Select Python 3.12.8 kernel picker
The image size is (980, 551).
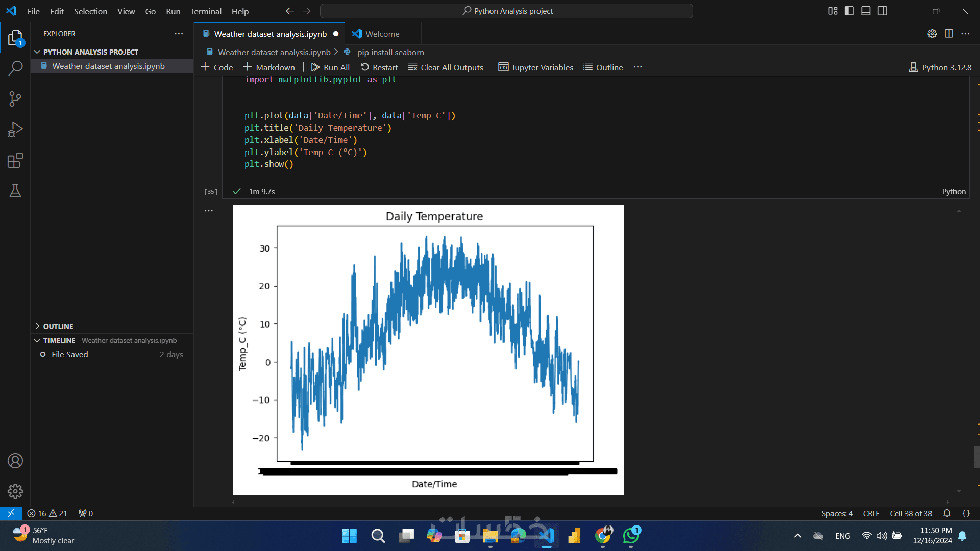pos(940,67)
